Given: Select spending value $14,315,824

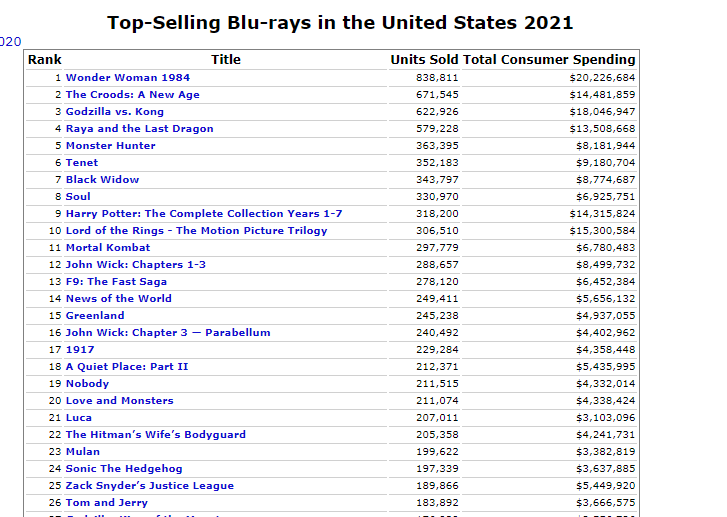Looking at the screenshot, I should (602, 214).
